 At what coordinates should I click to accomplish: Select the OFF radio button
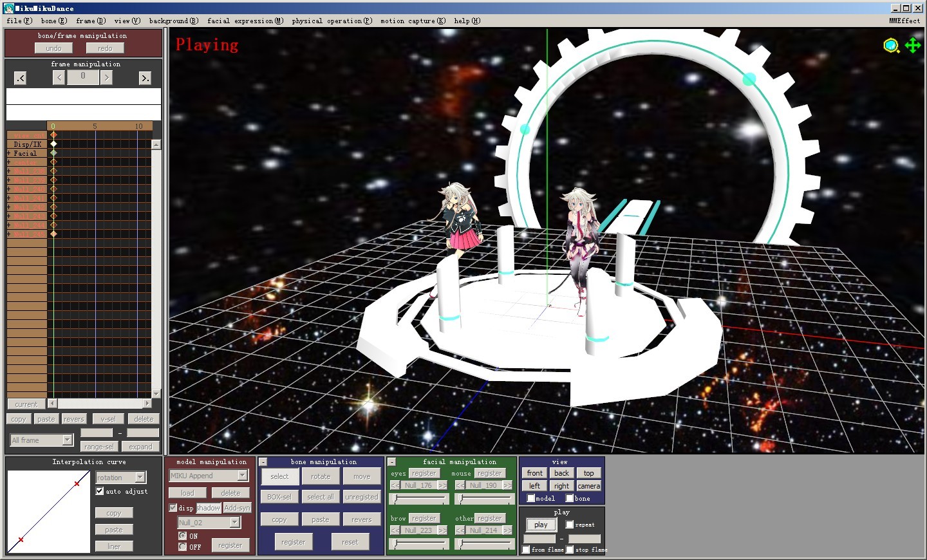pyautogui.click(x=183, y=546)
